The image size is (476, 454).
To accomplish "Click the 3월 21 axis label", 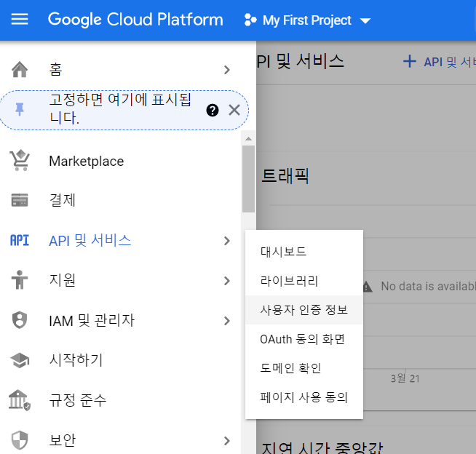I will tap(405, 378).
